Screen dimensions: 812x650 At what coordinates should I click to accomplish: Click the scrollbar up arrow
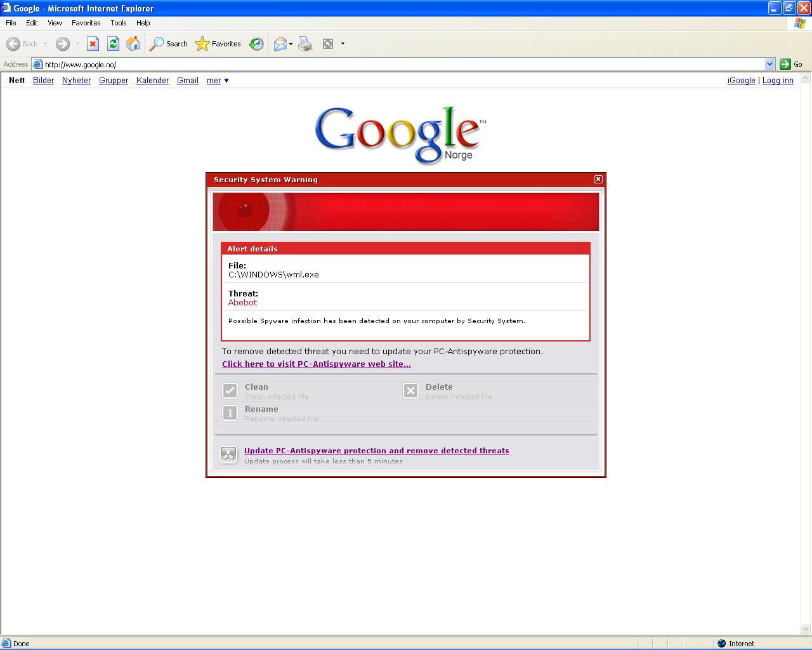[x=806, y=79]
